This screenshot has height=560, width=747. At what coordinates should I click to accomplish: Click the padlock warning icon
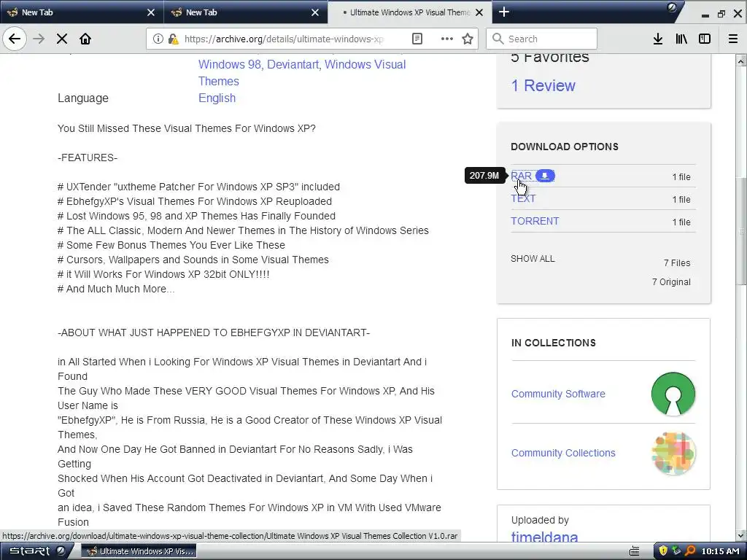(174, 39)
